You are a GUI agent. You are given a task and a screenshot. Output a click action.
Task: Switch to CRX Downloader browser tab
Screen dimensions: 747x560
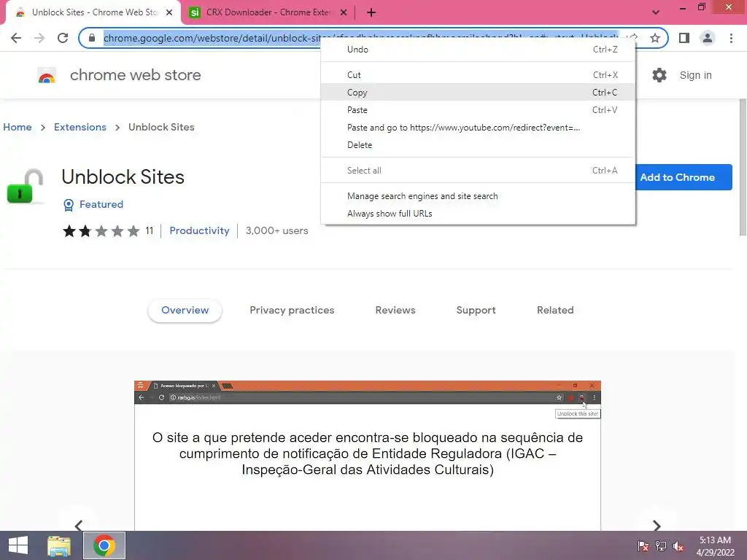269,12
